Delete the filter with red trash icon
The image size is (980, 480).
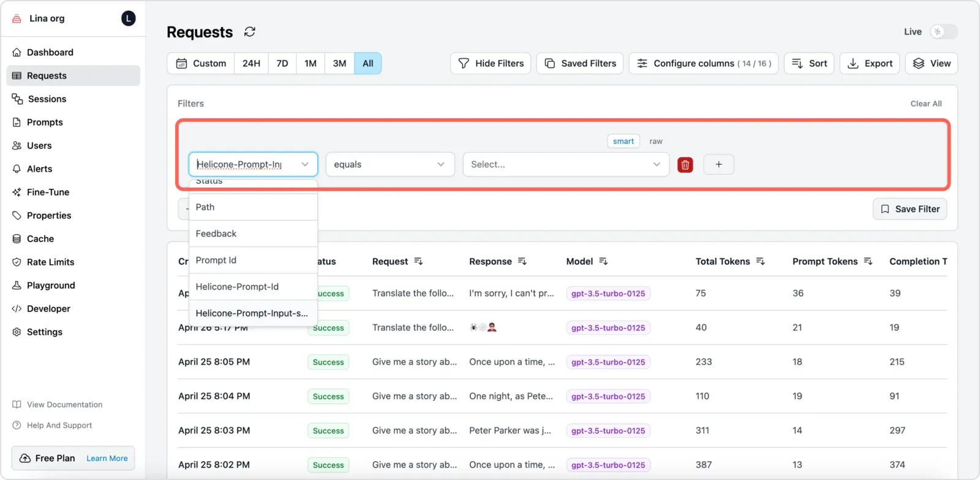(685, 164)
